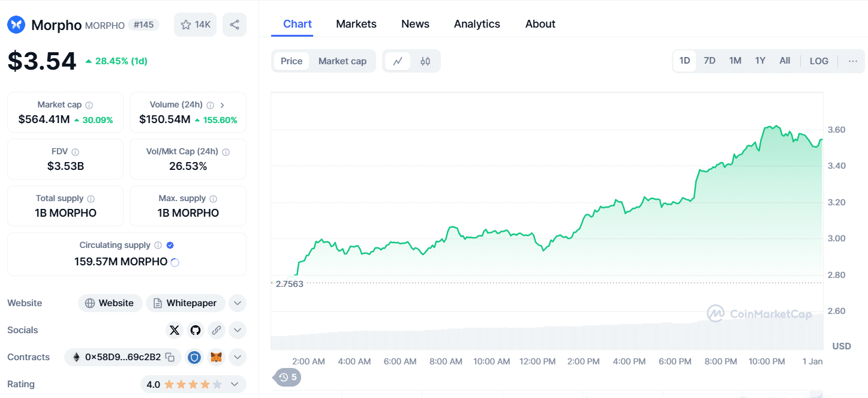Click the MetaMask fox icon
This screenshot has width=868, height=398.
point(216,357)
